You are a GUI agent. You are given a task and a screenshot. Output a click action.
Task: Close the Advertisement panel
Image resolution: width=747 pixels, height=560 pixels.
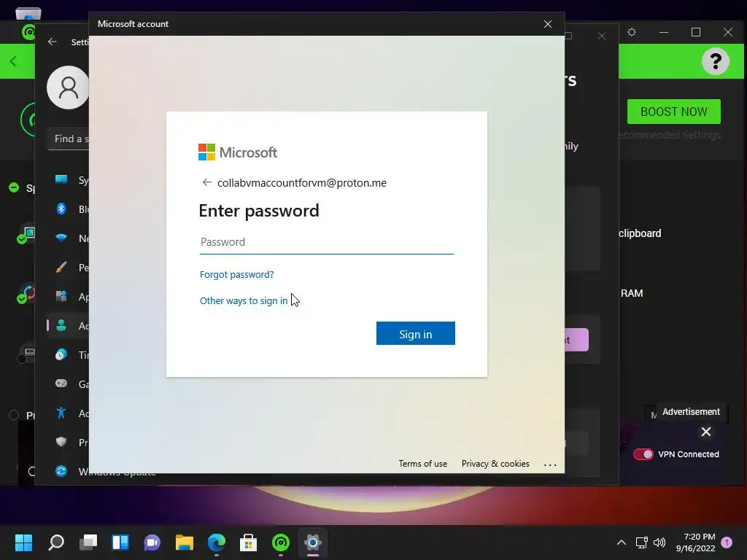[x=706, y=432]
